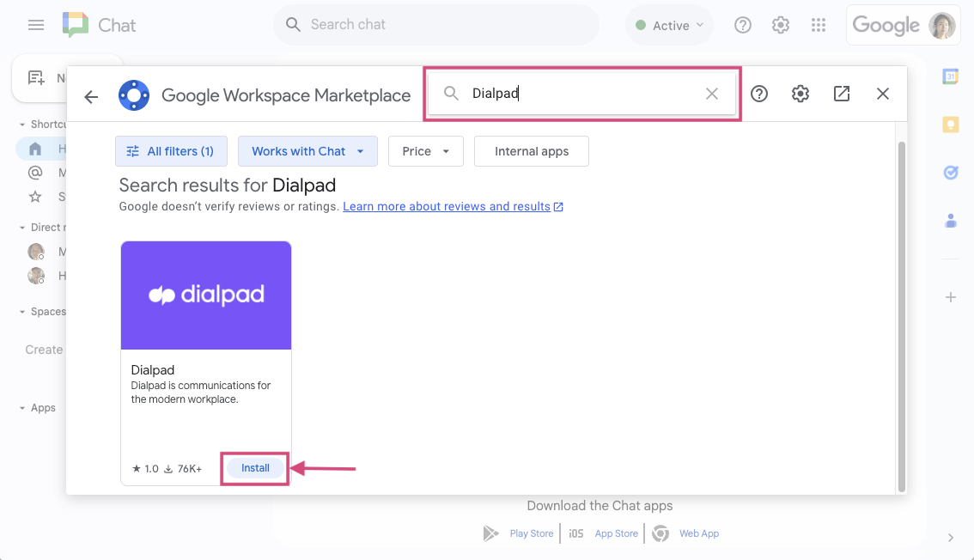Click the Search chat field
The width and height of the screenshot is (974, 560).
(436, 25)
